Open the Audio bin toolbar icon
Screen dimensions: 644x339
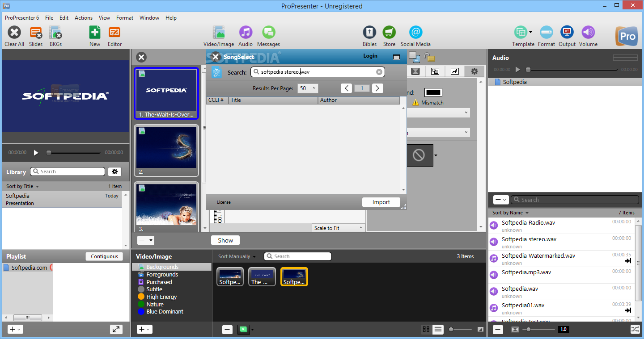[246, 33]
